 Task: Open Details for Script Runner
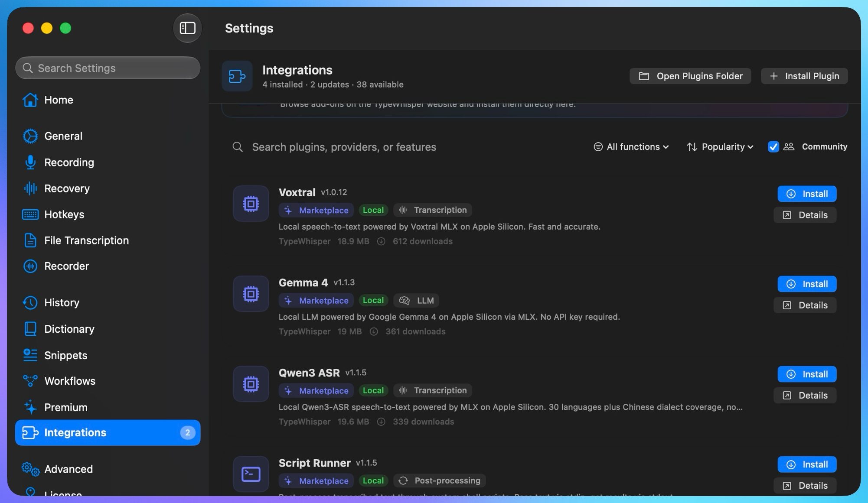point(805,486)
